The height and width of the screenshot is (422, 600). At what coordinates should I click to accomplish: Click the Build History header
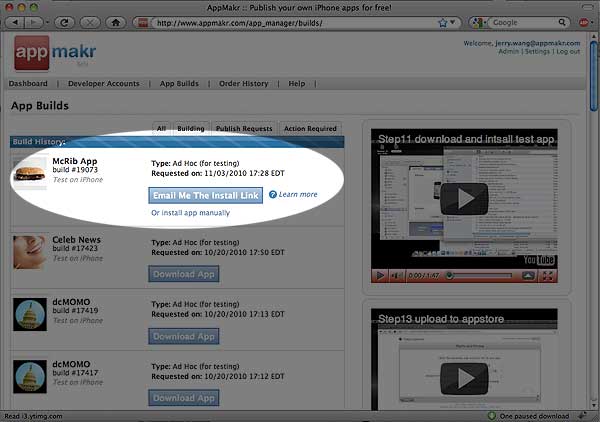pos(177,142)
